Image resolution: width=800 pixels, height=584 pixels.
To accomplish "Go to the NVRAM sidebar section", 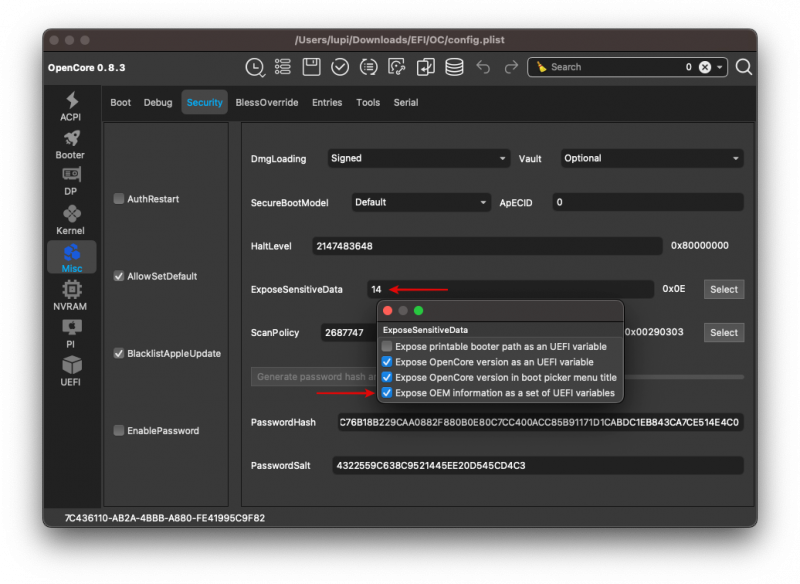I will (x=71, y=295).
